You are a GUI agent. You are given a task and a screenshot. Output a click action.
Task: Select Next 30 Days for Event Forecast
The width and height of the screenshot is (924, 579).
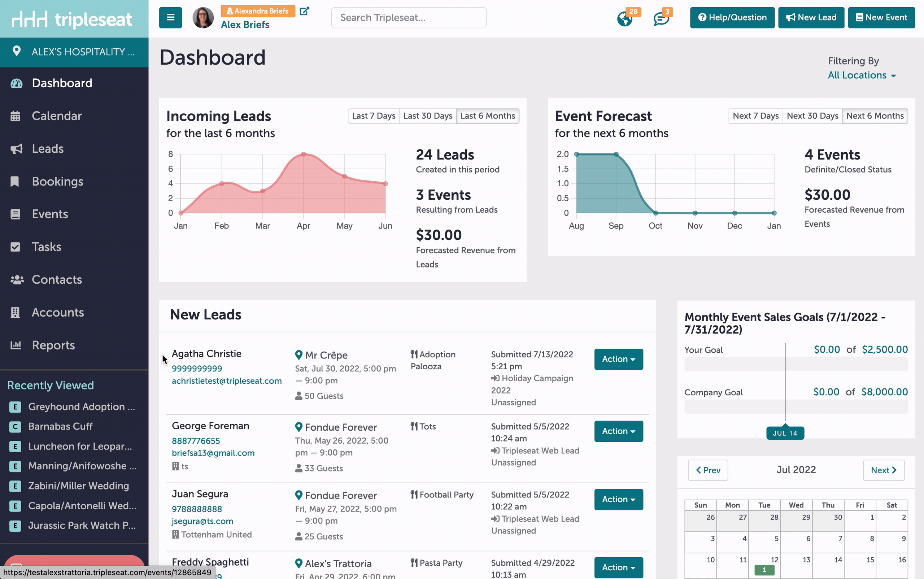(x=812, y=116)
